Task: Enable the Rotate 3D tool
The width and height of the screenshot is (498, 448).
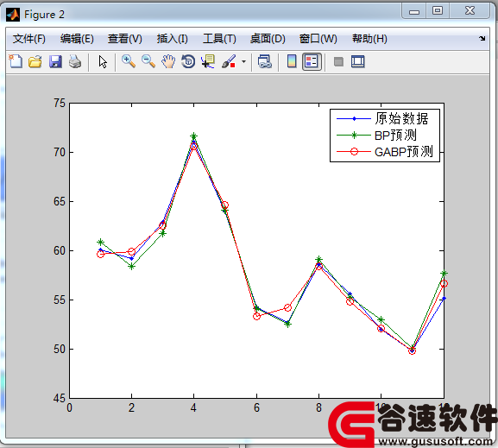Action: point(188,61)
